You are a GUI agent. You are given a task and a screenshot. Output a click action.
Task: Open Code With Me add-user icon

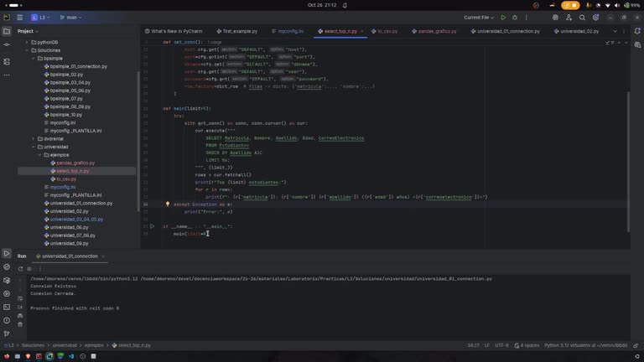click(x=569, y=18)
